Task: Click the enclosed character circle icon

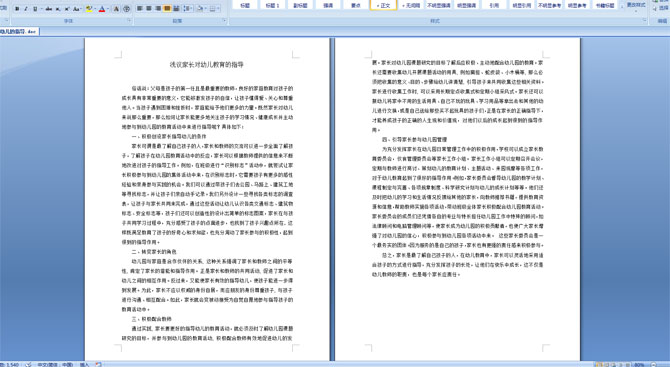Action: click(126, 9)
